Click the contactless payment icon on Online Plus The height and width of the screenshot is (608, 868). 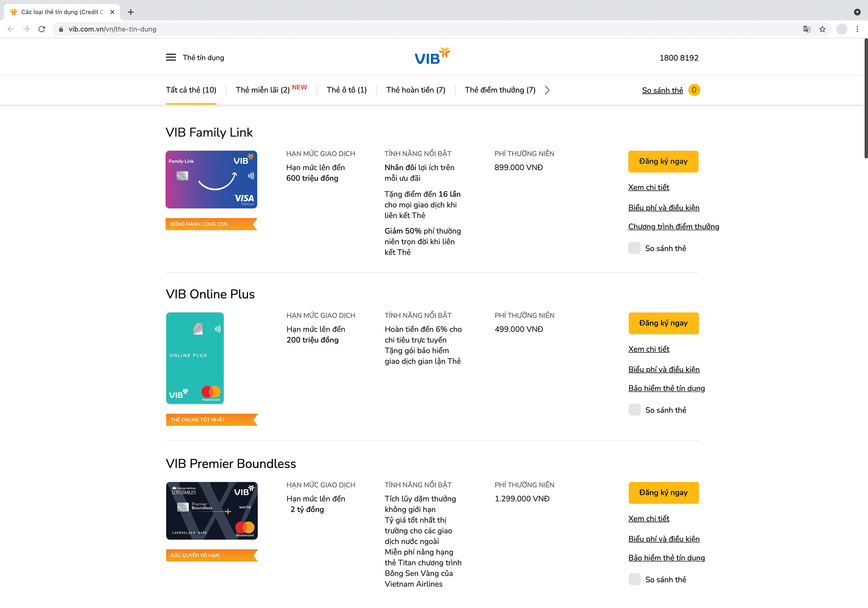point(216,327)
